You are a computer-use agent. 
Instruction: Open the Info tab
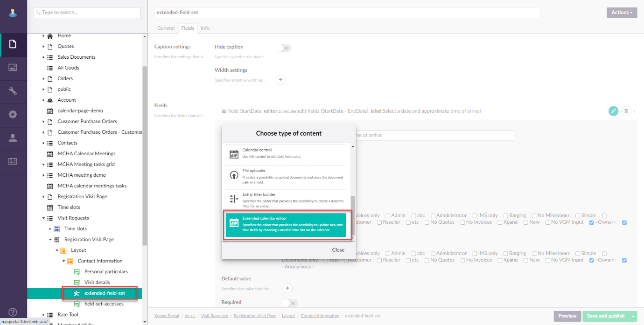coord(205,28)
